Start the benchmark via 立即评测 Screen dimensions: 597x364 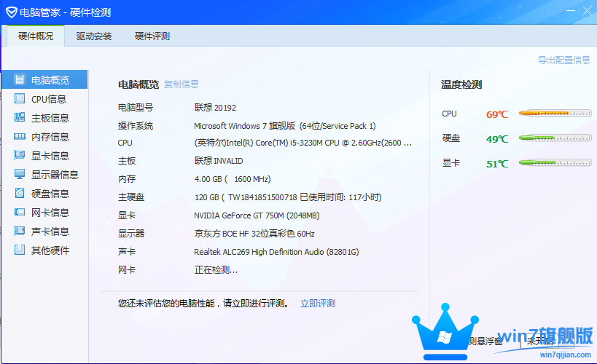coord(318,303)
